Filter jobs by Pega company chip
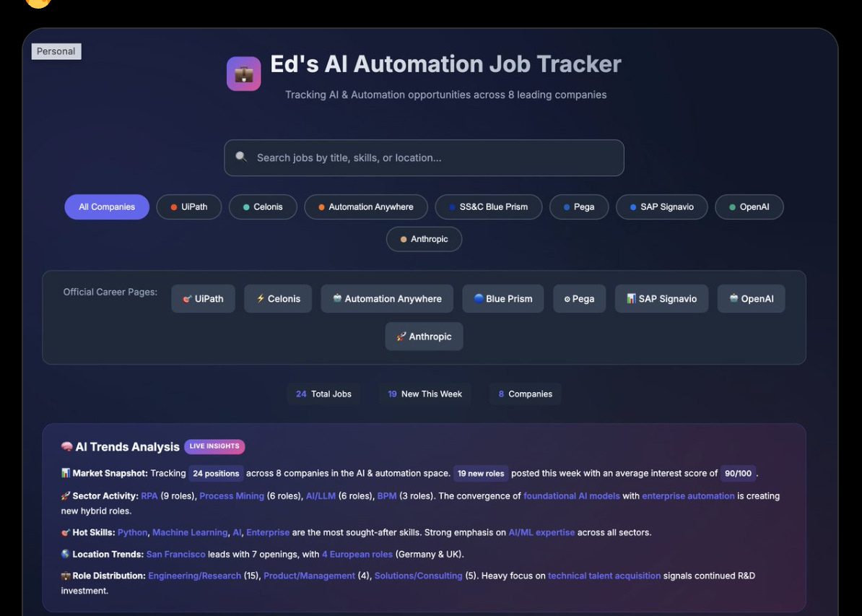This screenshot has height=616, width=862. click(579, 207)
